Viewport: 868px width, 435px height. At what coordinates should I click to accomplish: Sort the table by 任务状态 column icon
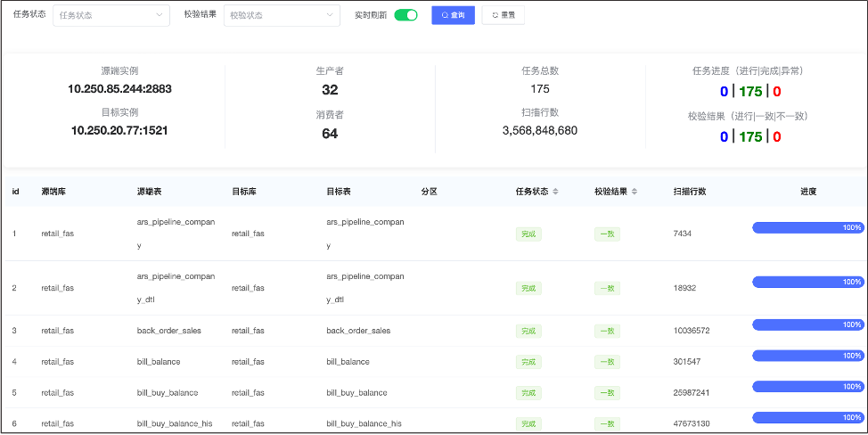[556, 192]
